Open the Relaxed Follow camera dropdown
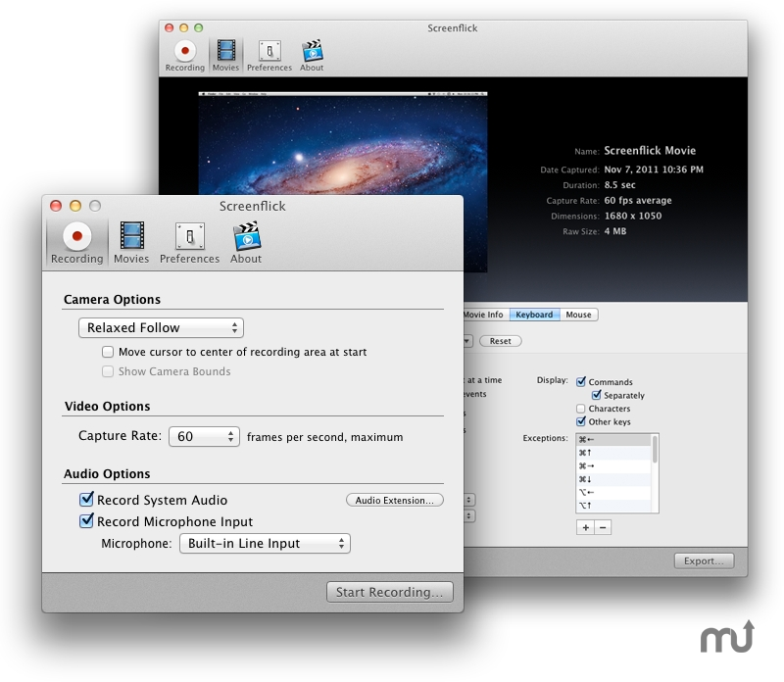This screenshot has height=682, width=784. [161, 328]
